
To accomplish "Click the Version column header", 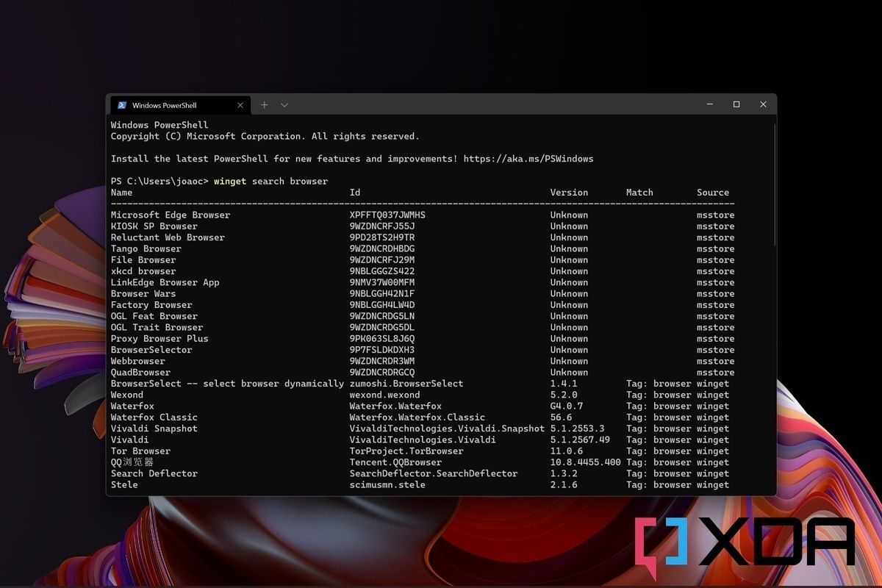I will point(569,193).
